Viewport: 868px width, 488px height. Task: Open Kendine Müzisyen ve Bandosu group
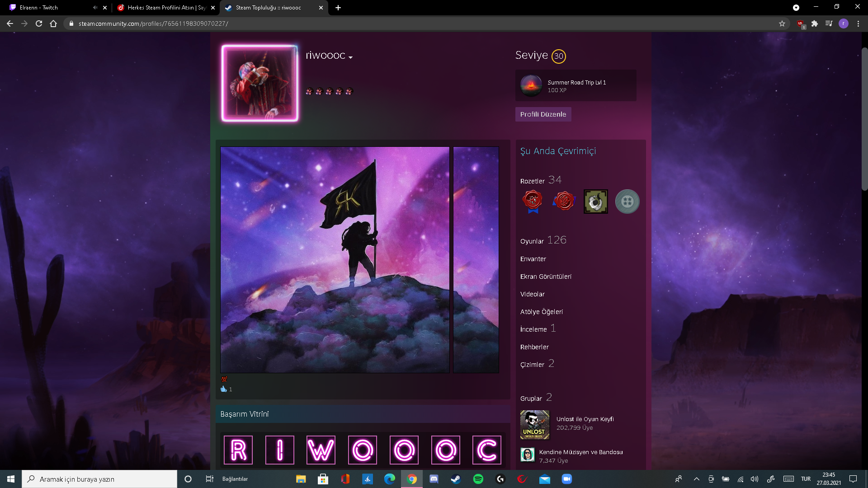(581, 452)
